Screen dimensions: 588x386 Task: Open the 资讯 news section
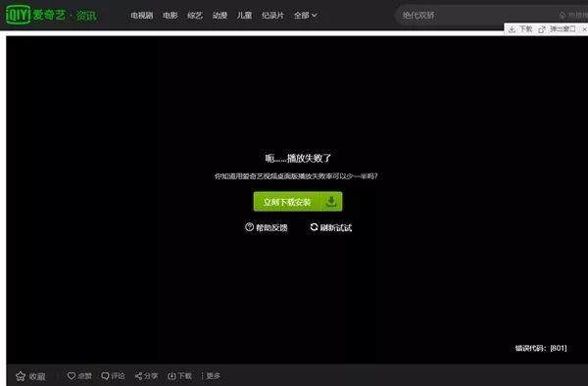point(86,16)
